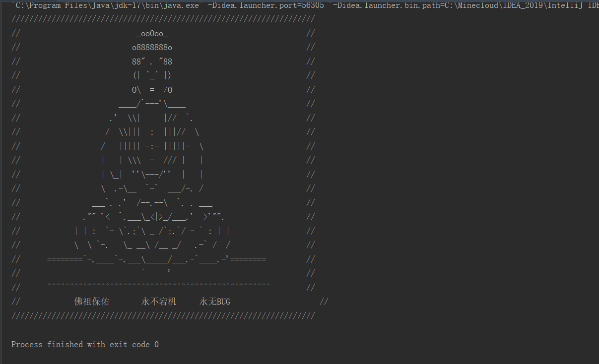Click the 0\ = /0 mouth line
599x364 pixels.
tap(151, 90)
